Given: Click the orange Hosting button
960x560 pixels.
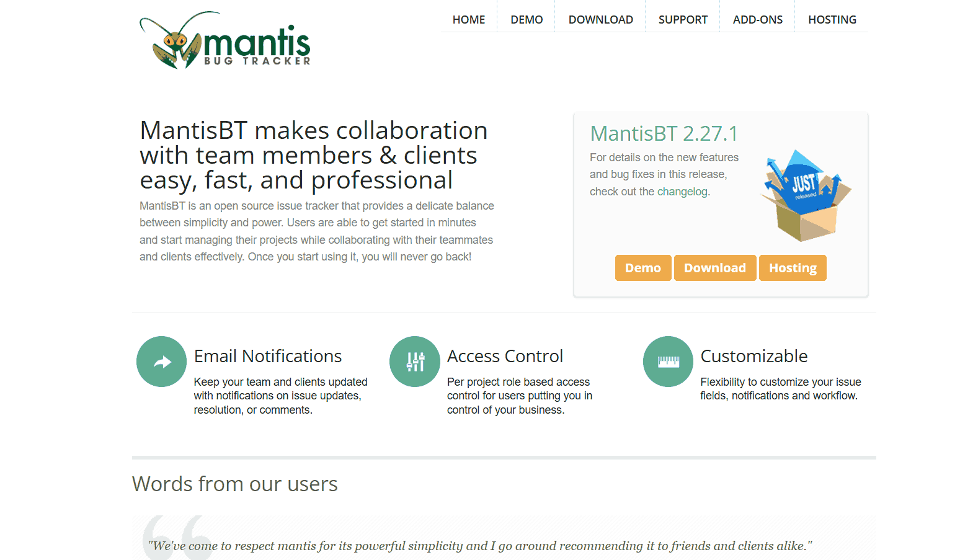Looking at the screenshot, I should click(793, 267).
